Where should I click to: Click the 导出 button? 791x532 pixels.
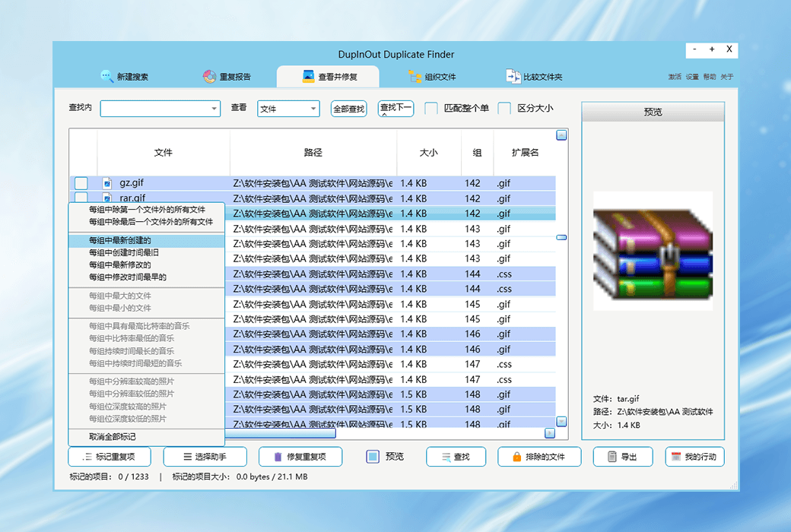point(623,457)
